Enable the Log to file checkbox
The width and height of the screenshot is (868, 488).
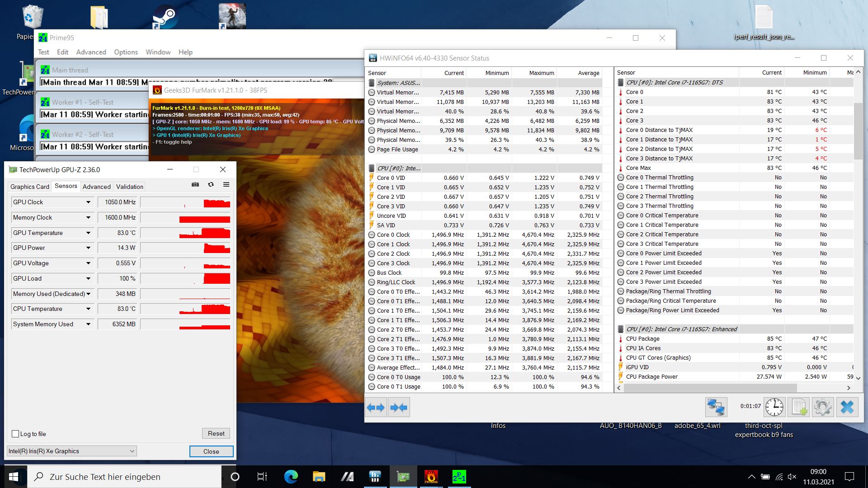[15, 434]
